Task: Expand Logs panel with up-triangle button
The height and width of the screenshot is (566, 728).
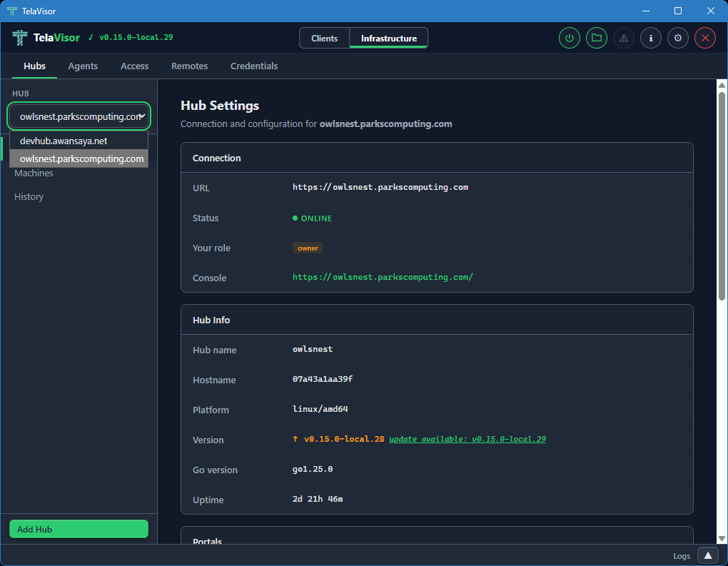Action: click(x=708, y=556)
